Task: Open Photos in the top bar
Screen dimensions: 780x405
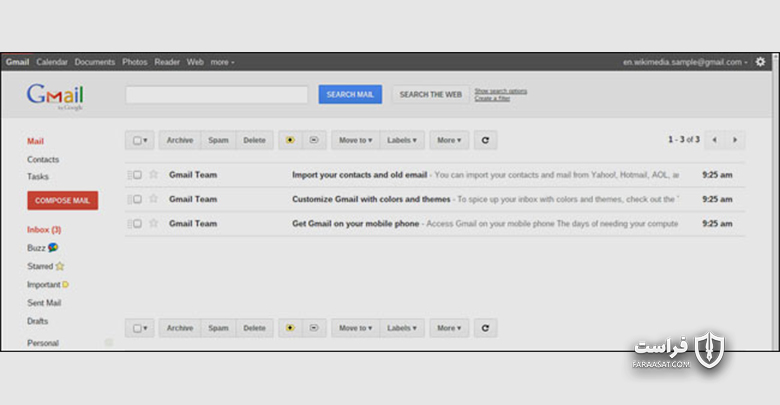Action: pos(135,62)
